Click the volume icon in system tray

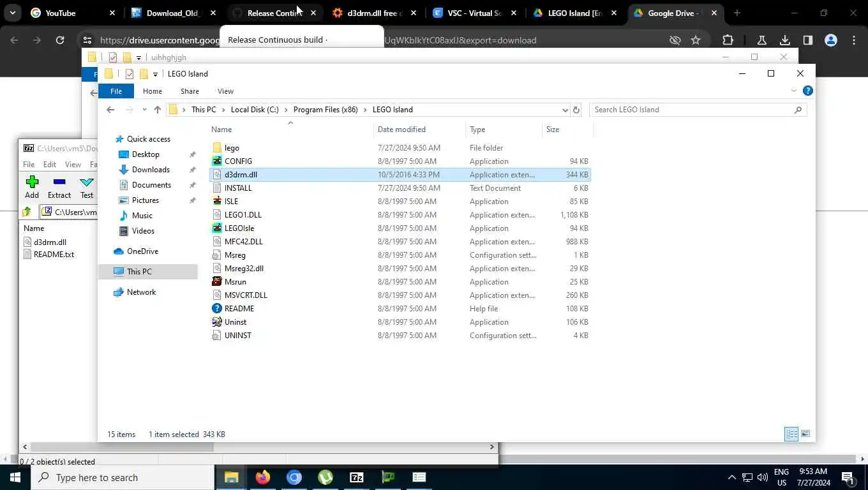762,477
